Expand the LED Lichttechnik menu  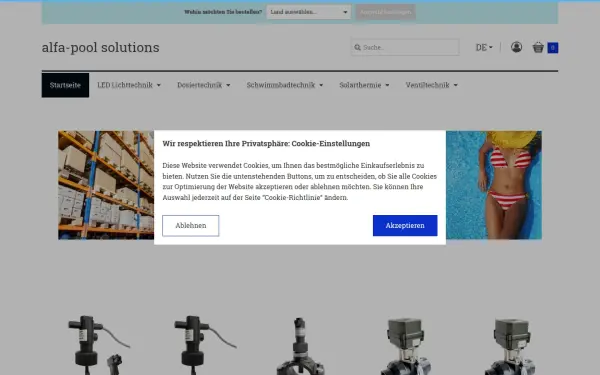click(129, 85)
